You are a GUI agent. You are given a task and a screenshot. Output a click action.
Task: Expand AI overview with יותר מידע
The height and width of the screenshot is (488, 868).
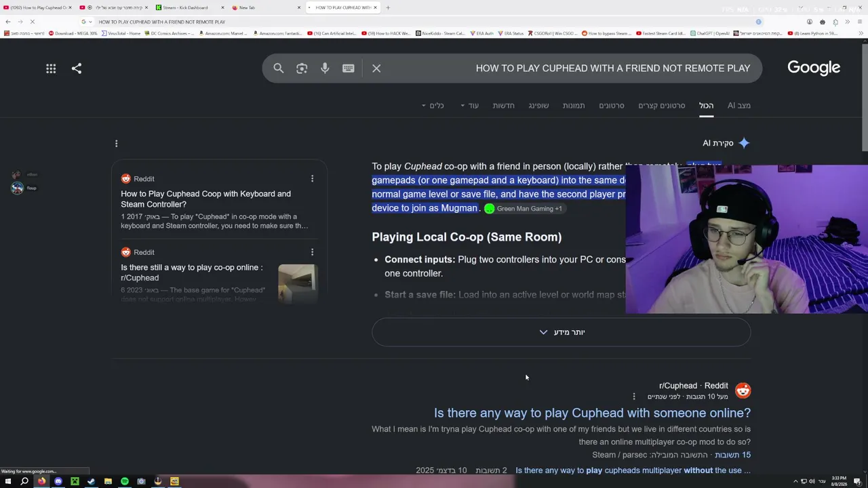pyautogui.click(x=561, y=332)
